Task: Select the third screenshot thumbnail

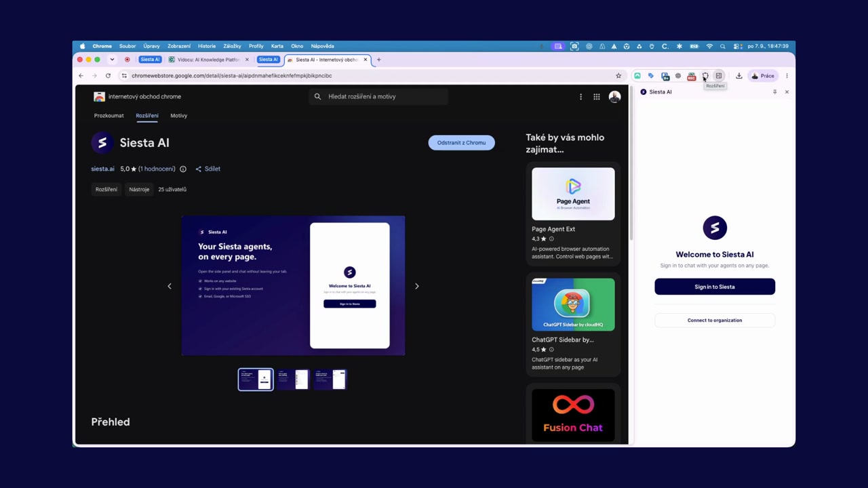Action: tap(330, 380)
